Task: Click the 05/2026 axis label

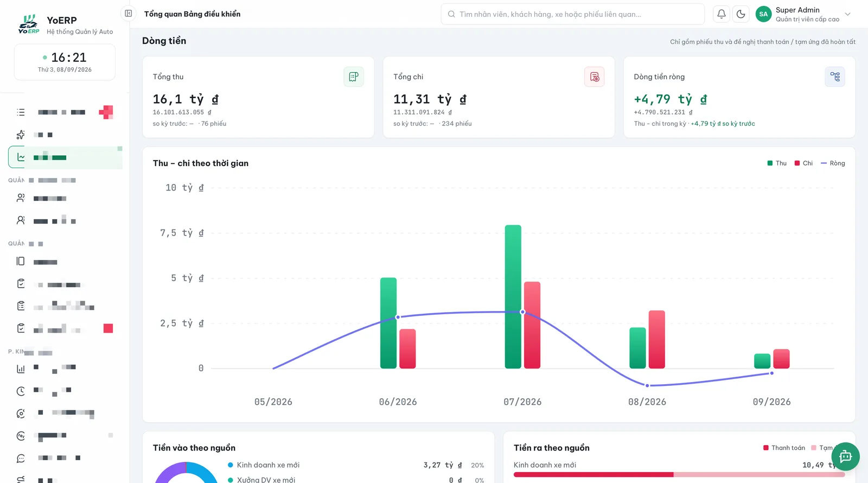Action: click(x=273, y=402)
